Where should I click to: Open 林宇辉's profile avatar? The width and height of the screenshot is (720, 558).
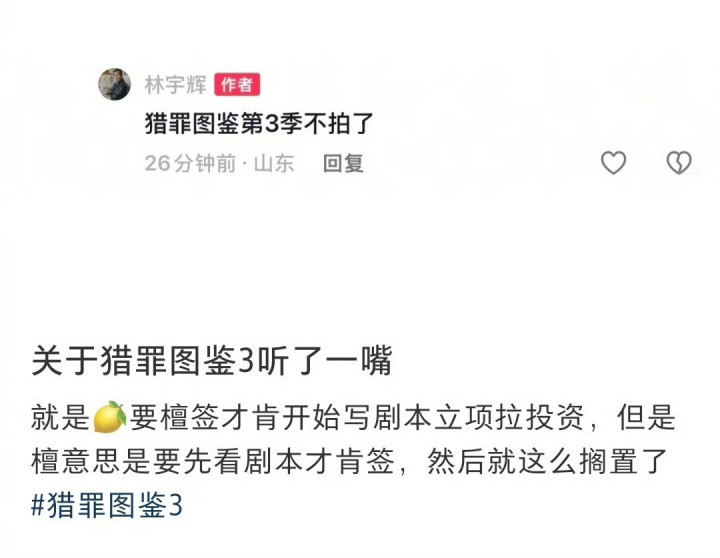(114, 85)
